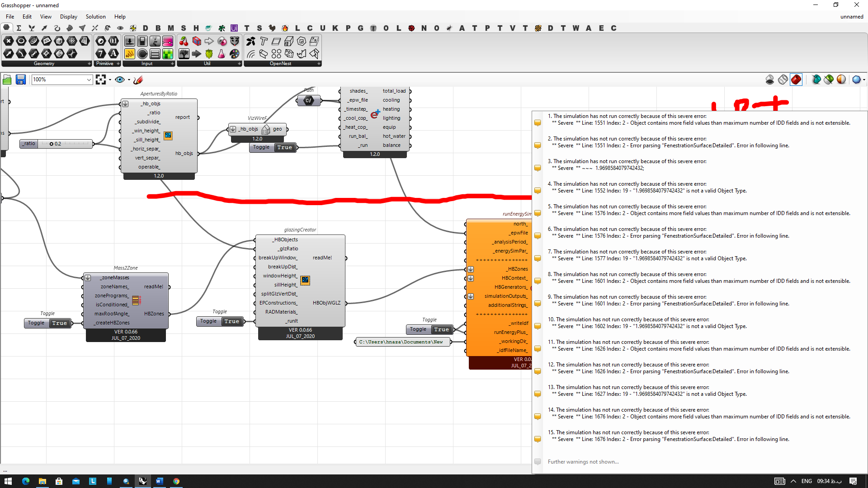
Task: Turn off canvas preview with the grey cylinder icon
Action: click(770, 80)
